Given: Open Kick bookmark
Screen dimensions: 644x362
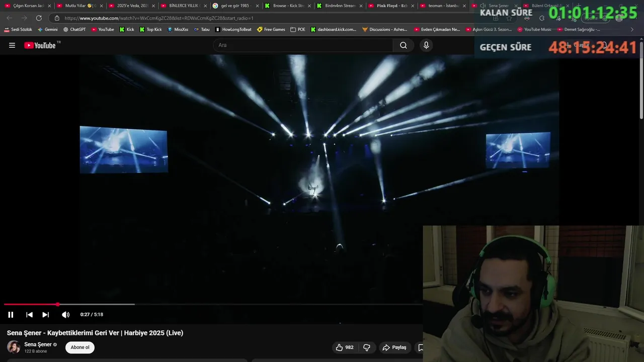Looking at the screenshot, I should tap(127, 30).
